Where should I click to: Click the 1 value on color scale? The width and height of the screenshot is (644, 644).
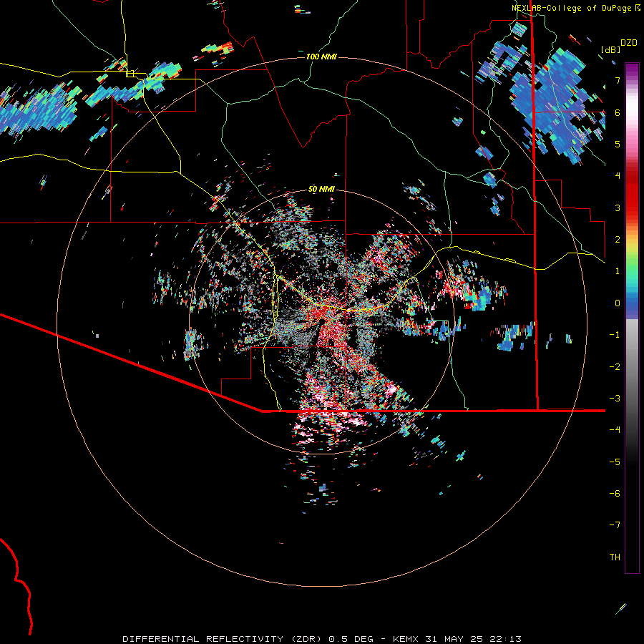618,271
